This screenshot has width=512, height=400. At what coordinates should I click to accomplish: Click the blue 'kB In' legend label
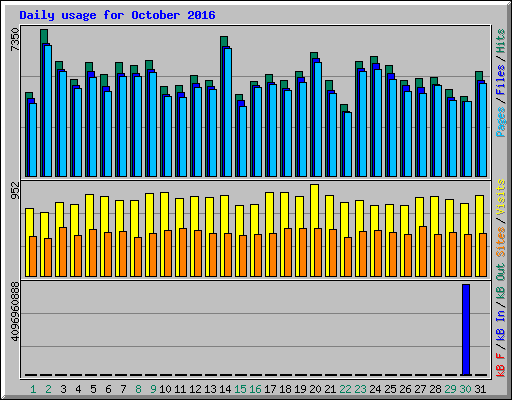coord(500,325)
